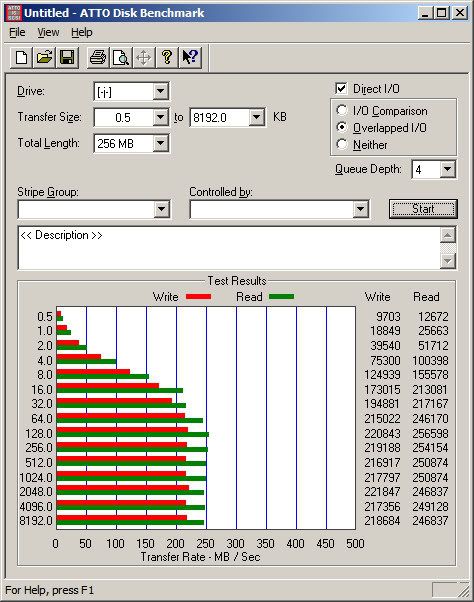
Task: Click the read value 256598
Action: coord(430,433)
